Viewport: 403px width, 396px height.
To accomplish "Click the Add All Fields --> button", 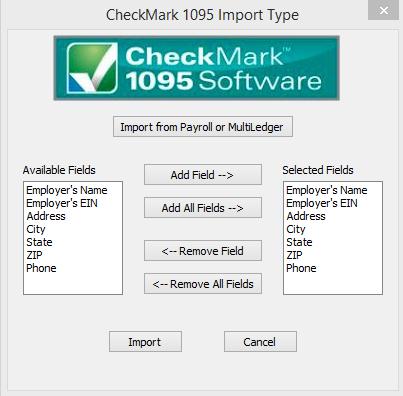I will point(203,208).
